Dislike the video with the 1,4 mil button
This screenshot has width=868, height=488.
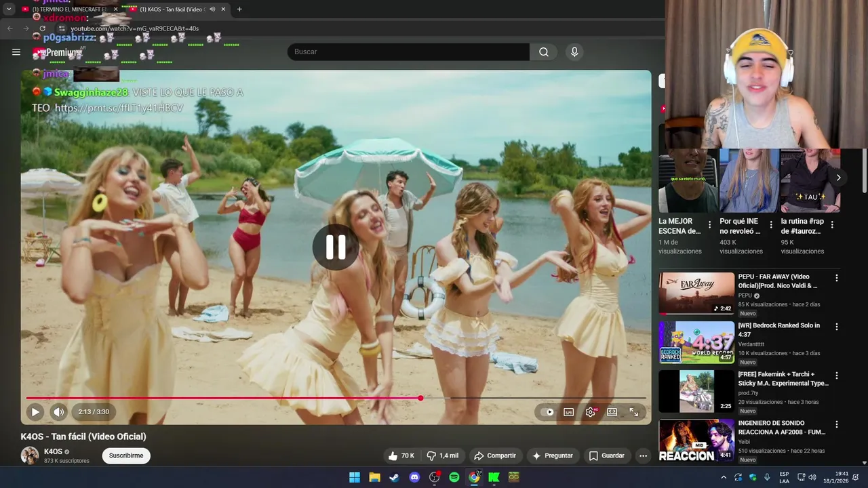click(x=442, y=455)
